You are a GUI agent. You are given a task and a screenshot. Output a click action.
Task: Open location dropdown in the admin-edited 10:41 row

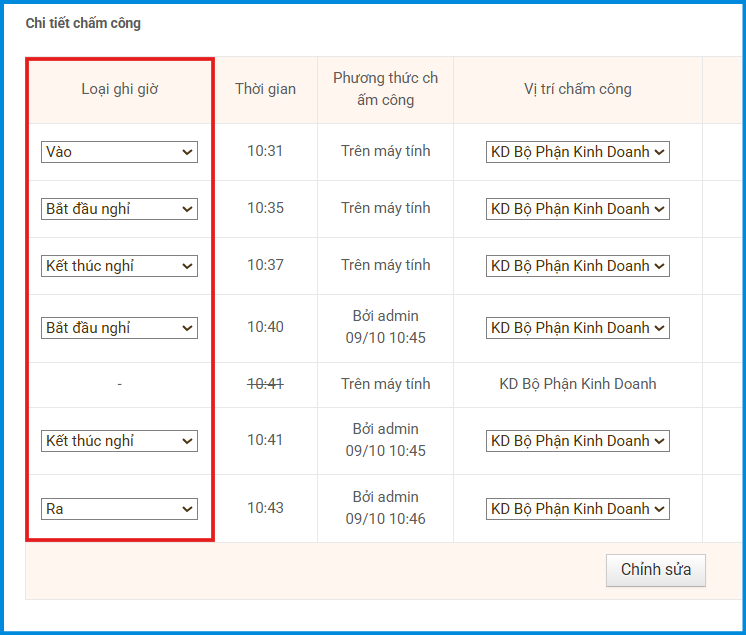577,441
